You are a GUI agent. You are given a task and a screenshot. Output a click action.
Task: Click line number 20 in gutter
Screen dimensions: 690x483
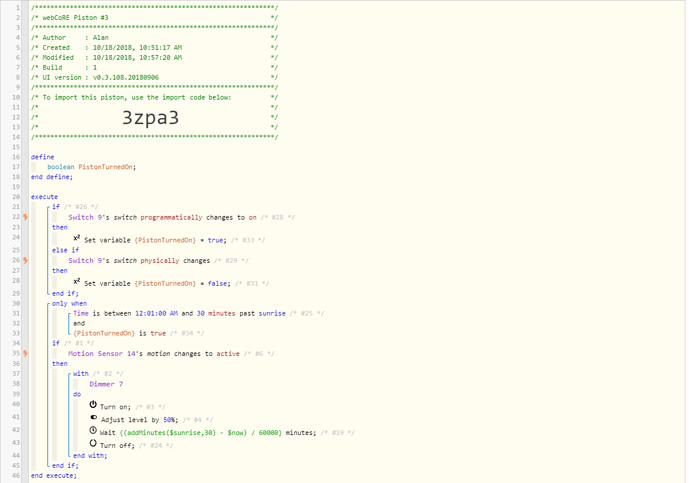click(x=16, y=197)
